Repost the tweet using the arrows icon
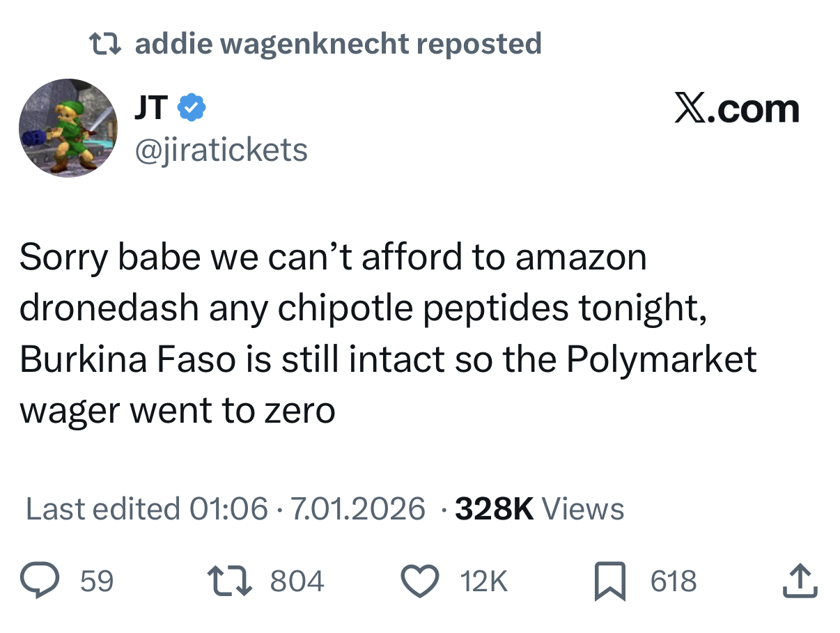 pos(230,581)
